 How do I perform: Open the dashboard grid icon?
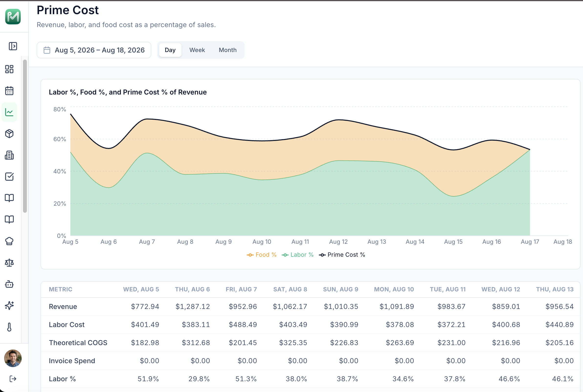coord(9,69)
